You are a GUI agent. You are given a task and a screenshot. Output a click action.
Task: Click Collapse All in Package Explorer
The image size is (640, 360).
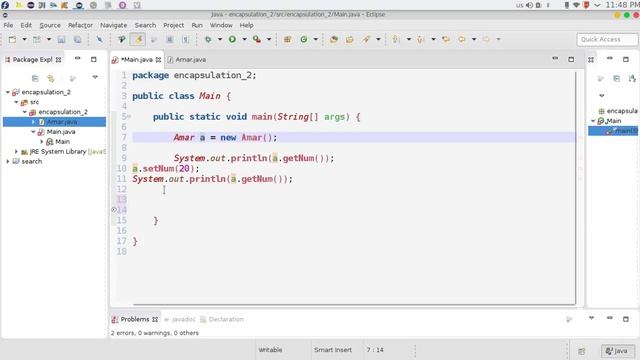coord(35,78)
